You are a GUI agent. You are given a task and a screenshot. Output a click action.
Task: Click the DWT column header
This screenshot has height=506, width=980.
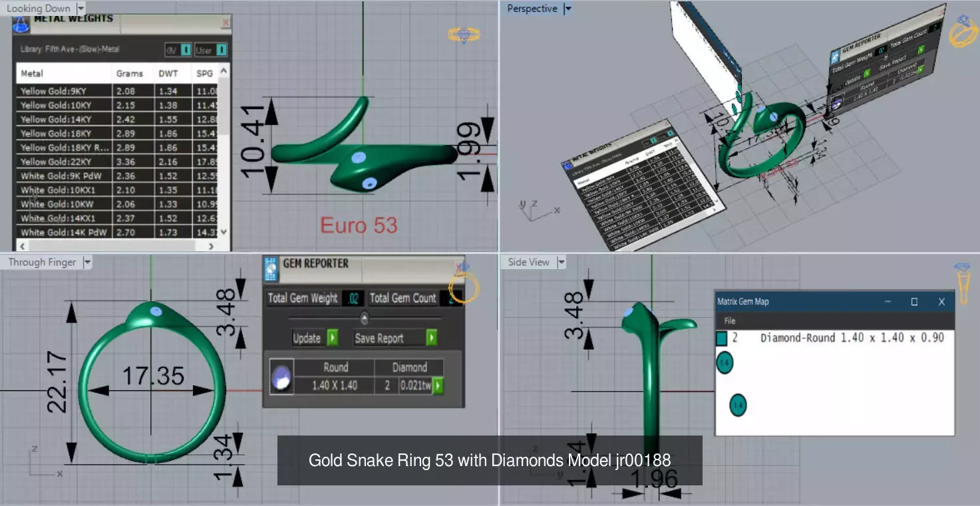tap(173, 73)
